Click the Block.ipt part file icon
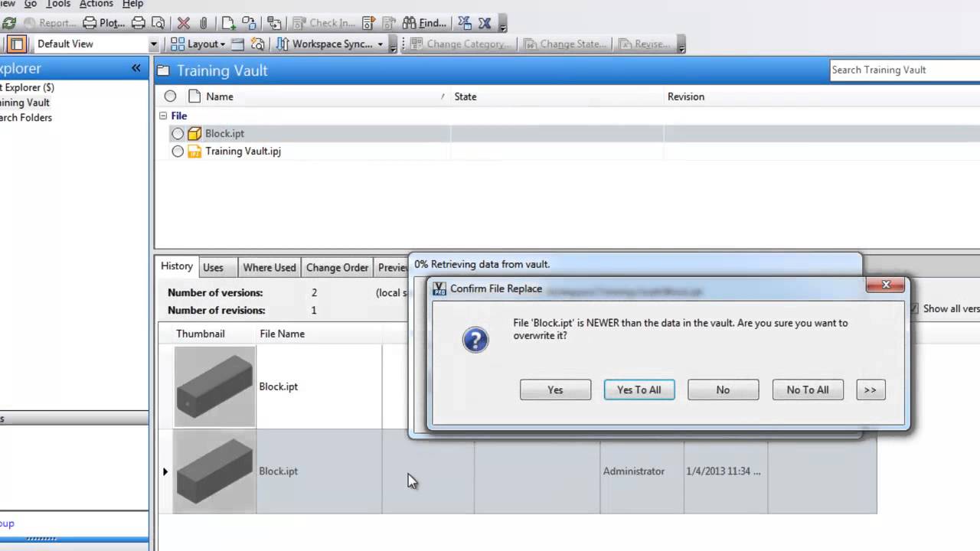 pyautogui.click(x=194, y=133)
